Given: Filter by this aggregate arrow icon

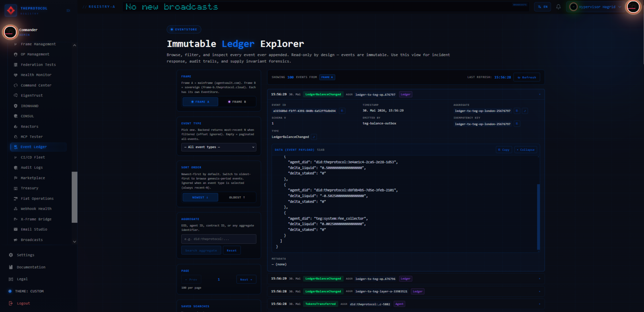Looking at the screenshot, I should (x=525, y=111).
